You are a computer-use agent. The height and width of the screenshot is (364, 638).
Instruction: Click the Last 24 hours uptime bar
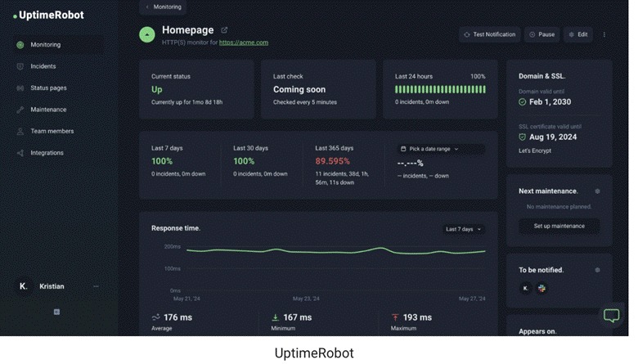439,90
